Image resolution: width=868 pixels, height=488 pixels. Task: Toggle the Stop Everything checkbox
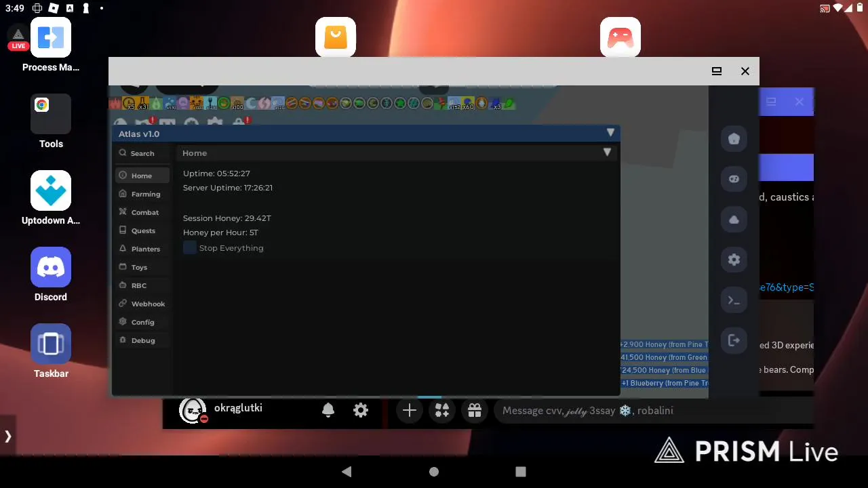189,248
